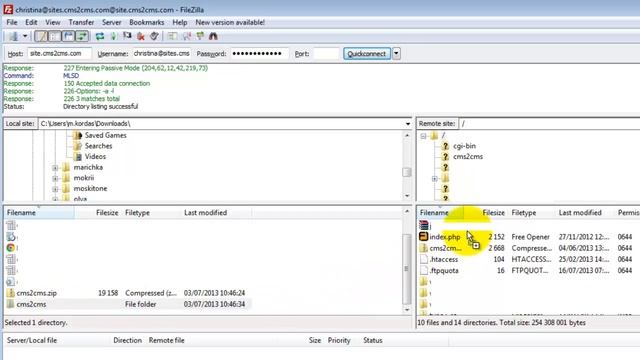This screenshot has width=640, height=360.
Task: Click local directory tree scrollbar thumb
Action: click(407, 172)
